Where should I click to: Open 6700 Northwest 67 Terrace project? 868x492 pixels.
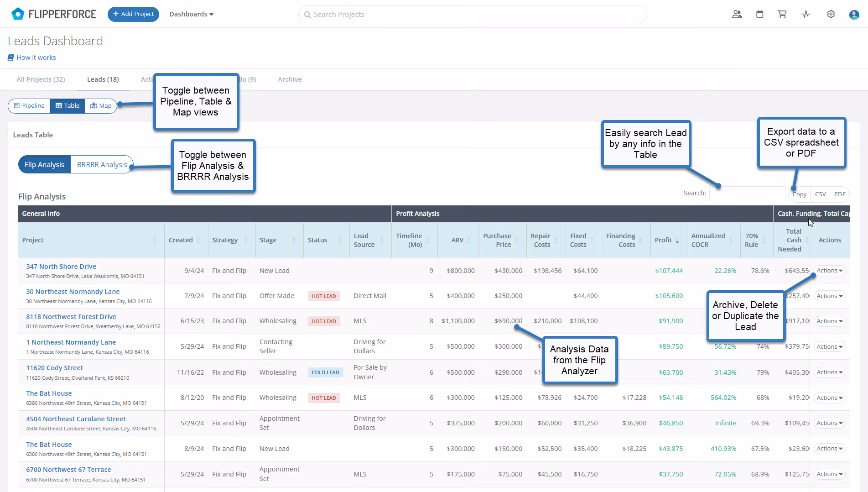[68, 470]
